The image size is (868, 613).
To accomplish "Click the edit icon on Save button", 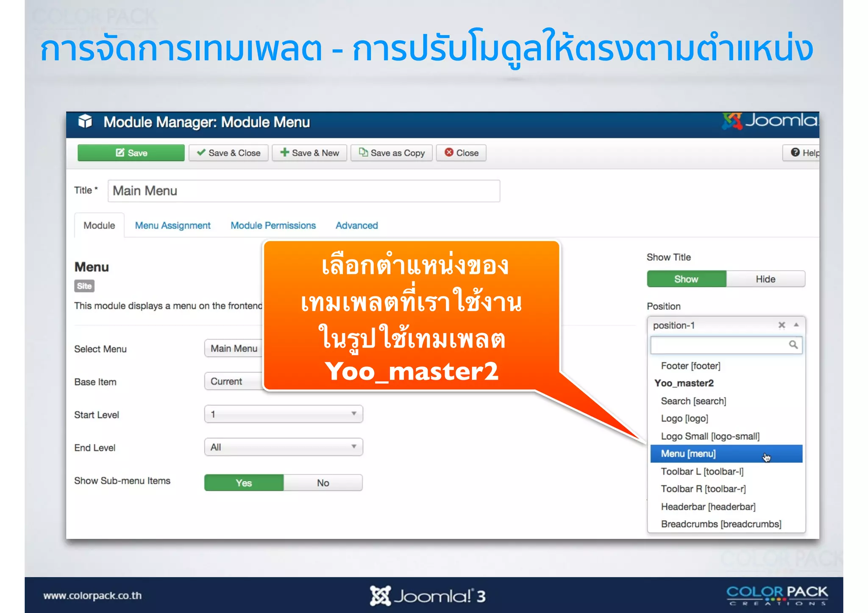I will click(120, 153).
